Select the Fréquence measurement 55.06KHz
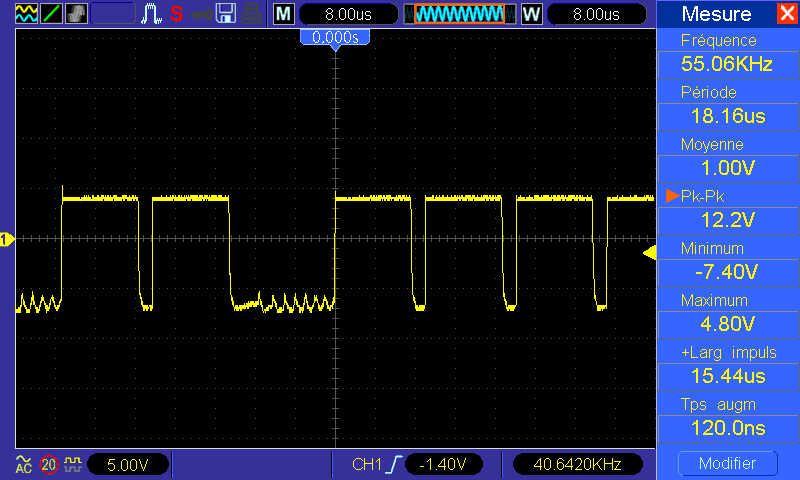Image resolution: width=800 pixels, height=480 pixels. point(718,64)
